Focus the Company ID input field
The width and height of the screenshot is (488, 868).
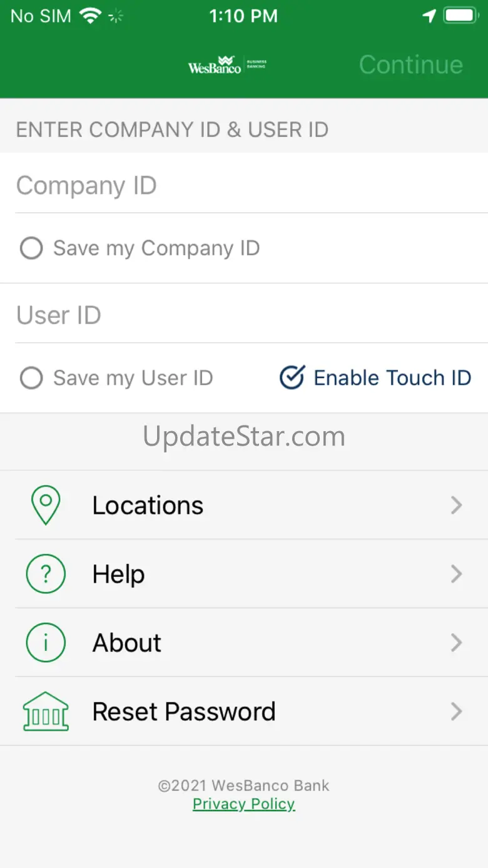(244, 186)
